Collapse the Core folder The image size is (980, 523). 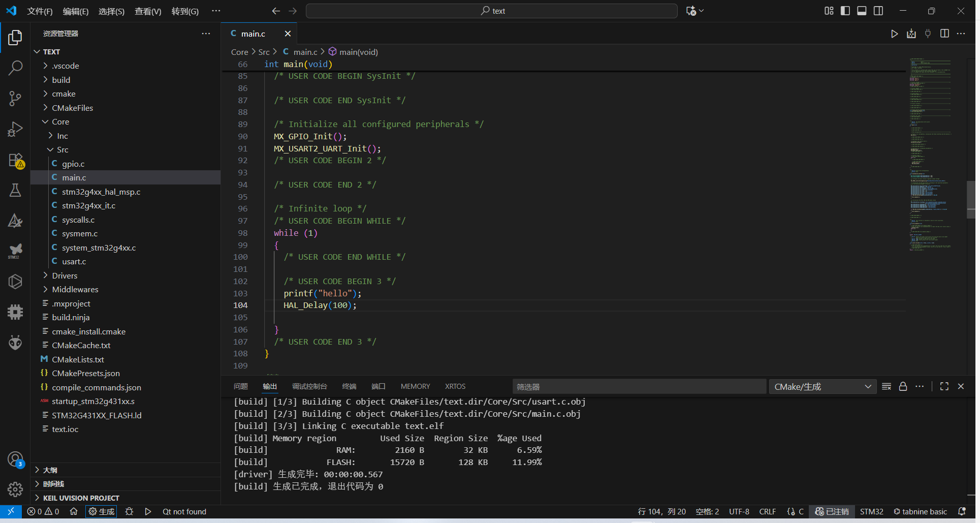click(60, 122)
